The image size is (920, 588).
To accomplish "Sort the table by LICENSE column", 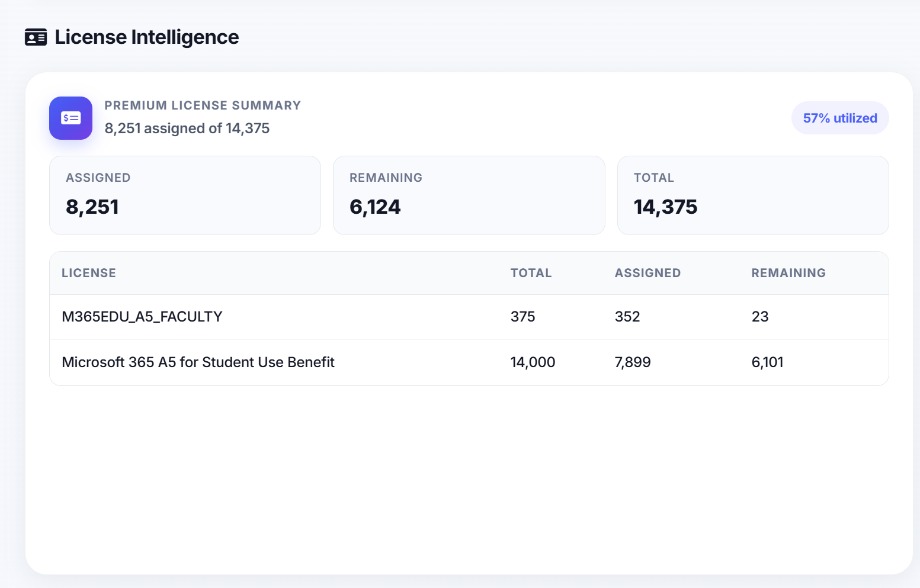I will [88, 273].
